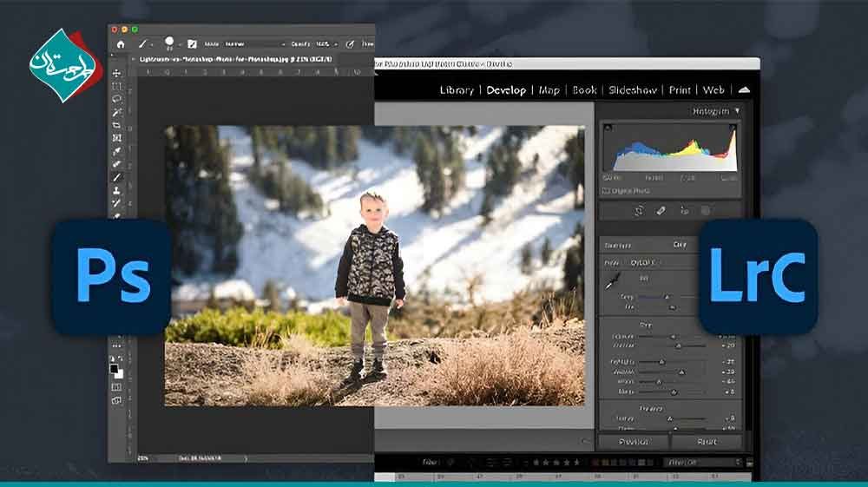Click Photoshop foreground color swatch

click(x=114, y=369)
